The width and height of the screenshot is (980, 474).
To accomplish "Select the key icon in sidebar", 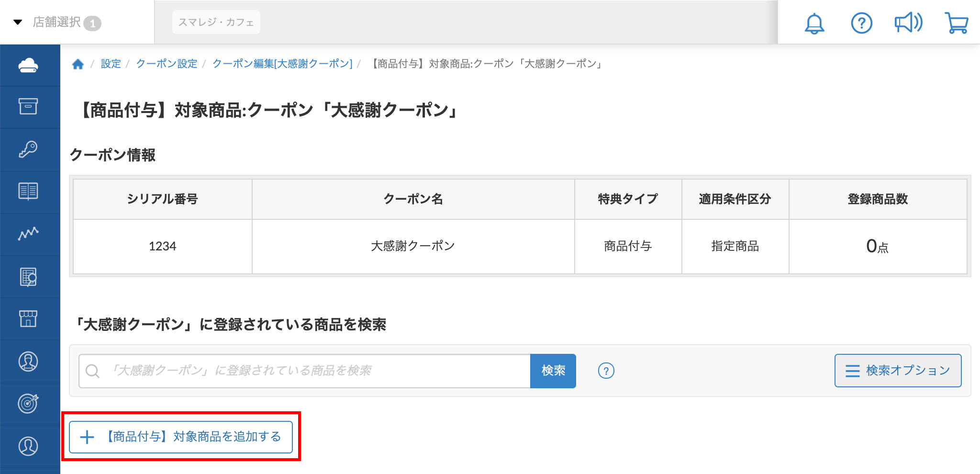I will tap(28, 149).
